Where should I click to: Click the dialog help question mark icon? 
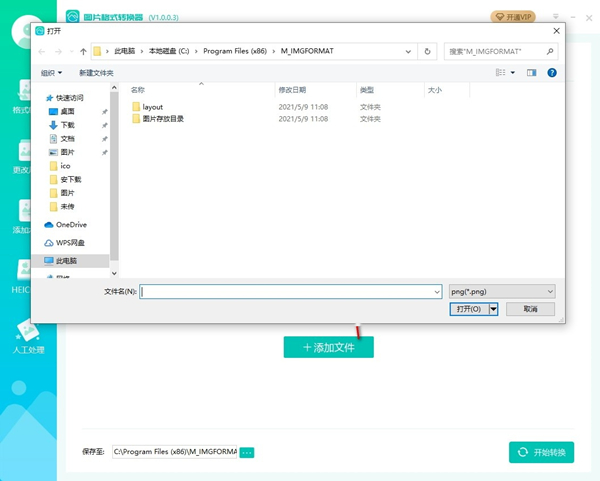[x=552, y=73]
